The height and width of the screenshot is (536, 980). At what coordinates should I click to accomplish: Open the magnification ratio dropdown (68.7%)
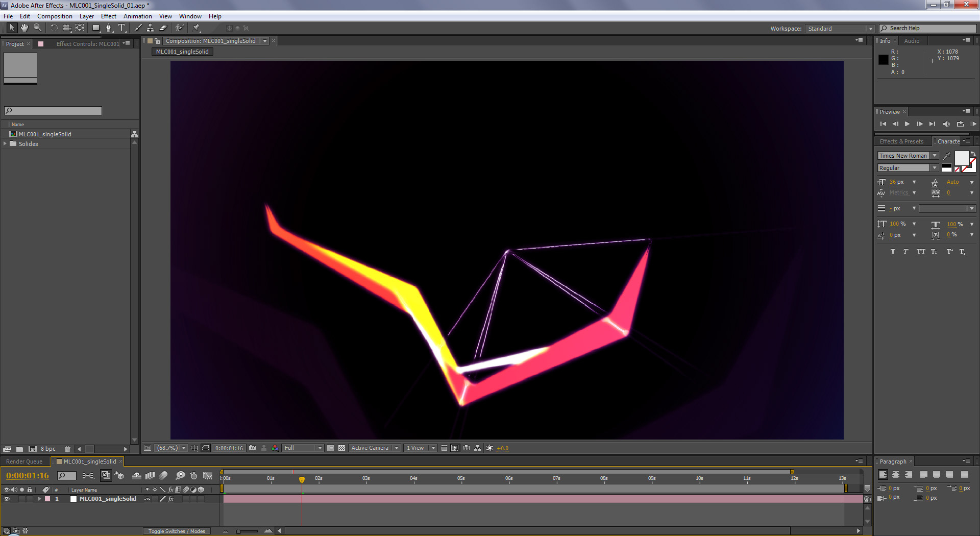[171, 448]
